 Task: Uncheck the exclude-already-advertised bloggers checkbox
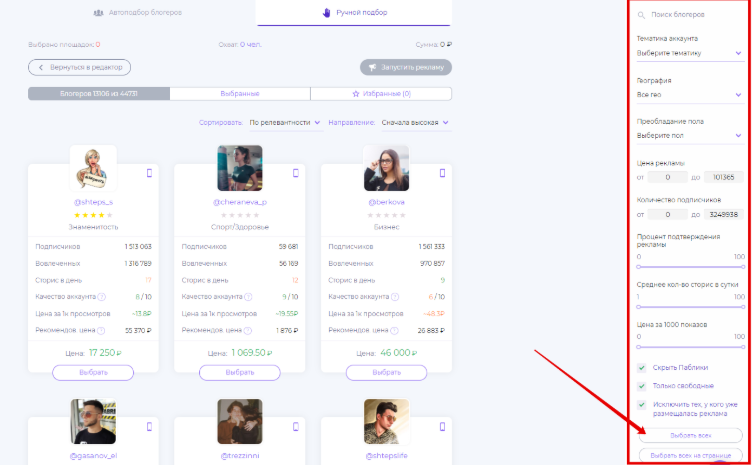coord(642,404)
